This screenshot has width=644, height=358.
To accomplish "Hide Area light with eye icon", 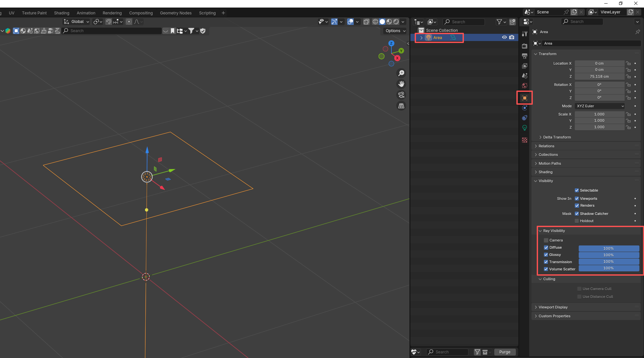I will tap(504, 37).
